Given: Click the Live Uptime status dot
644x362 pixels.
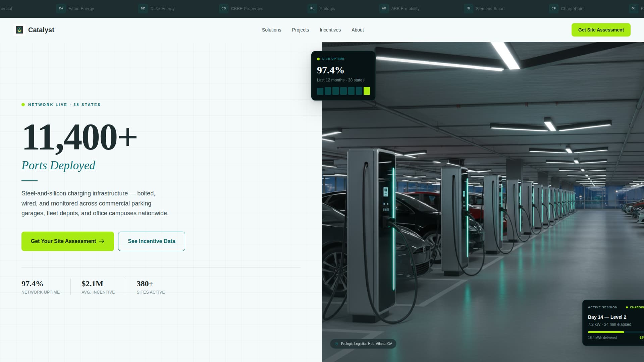Looking at the screenshot, I should (318, 59).
